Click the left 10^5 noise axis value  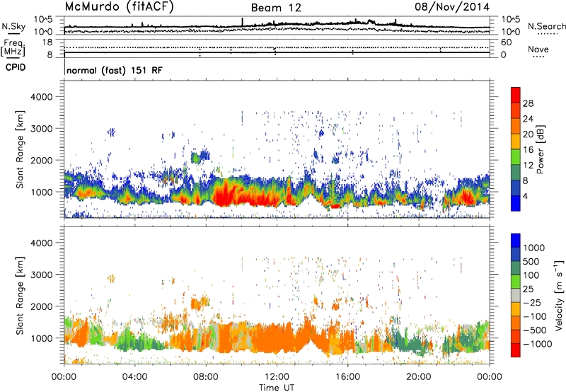[44, 20]
